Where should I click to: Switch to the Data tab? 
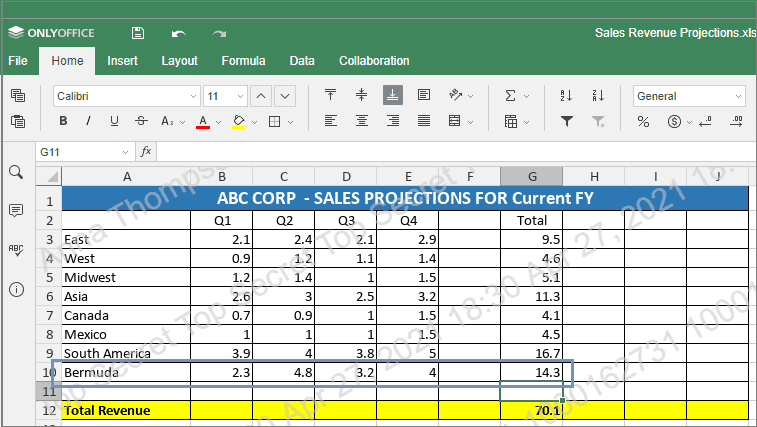[302, 61]
